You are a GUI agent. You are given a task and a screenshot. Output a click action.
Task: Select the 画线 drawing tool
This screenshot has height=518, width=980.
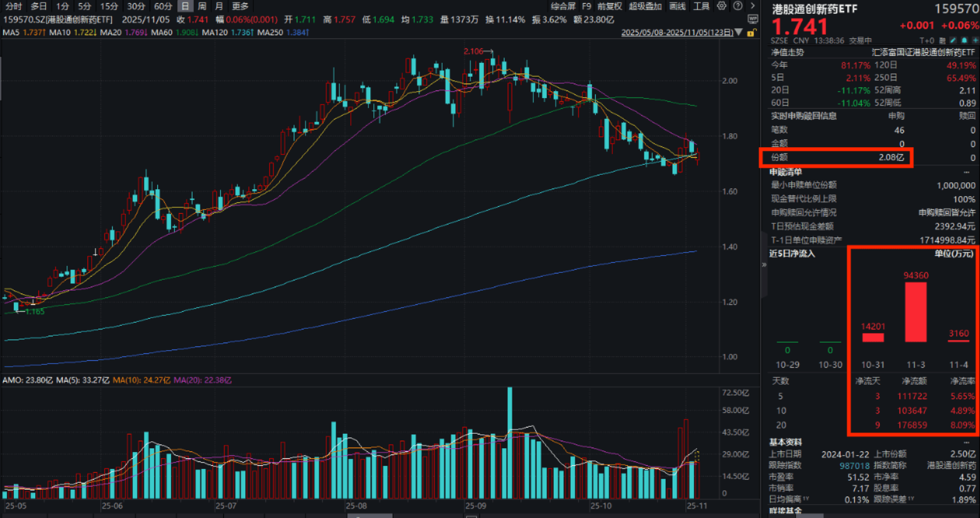678,6
